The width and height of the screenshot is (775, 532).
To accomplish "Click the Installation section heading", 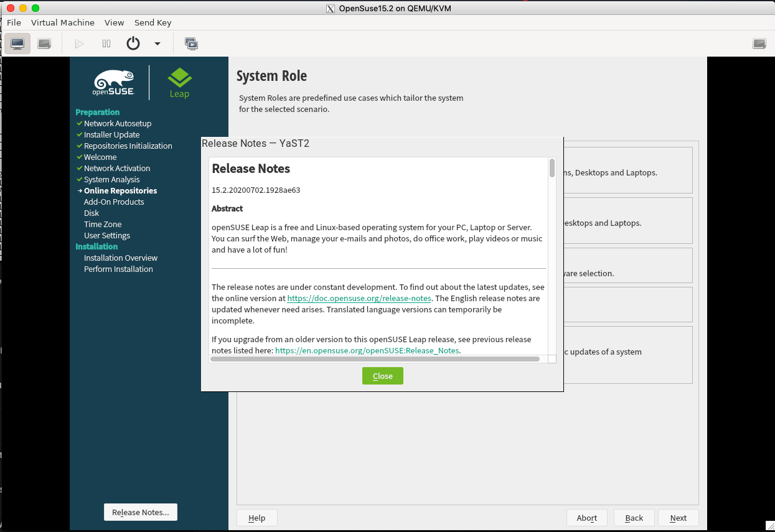I will click(96, 246).
